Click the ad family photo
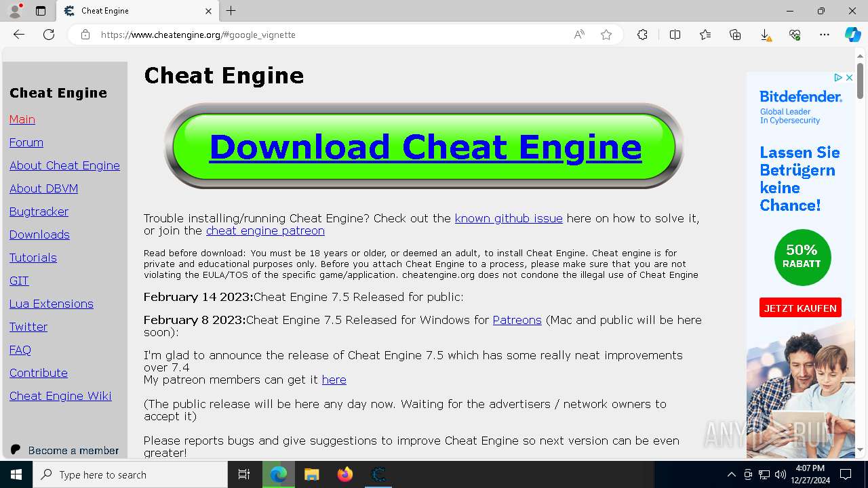The image size is (868, 488). click(x=800, y=390)
